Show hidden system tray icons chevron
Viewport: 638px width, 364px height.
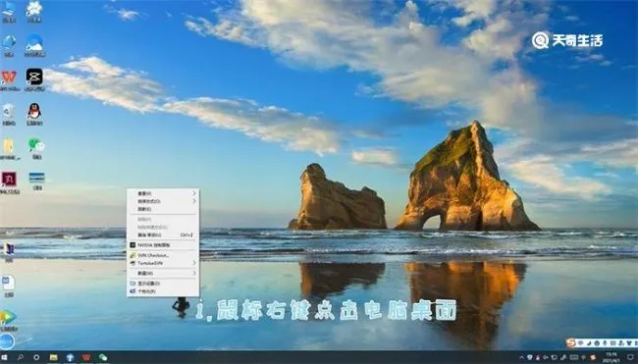(522, 357)
